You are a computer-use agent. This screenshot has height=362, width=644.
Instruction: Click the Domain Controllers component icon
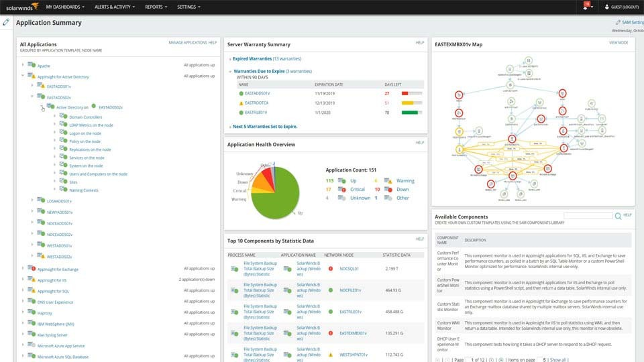tap(63, 117)
